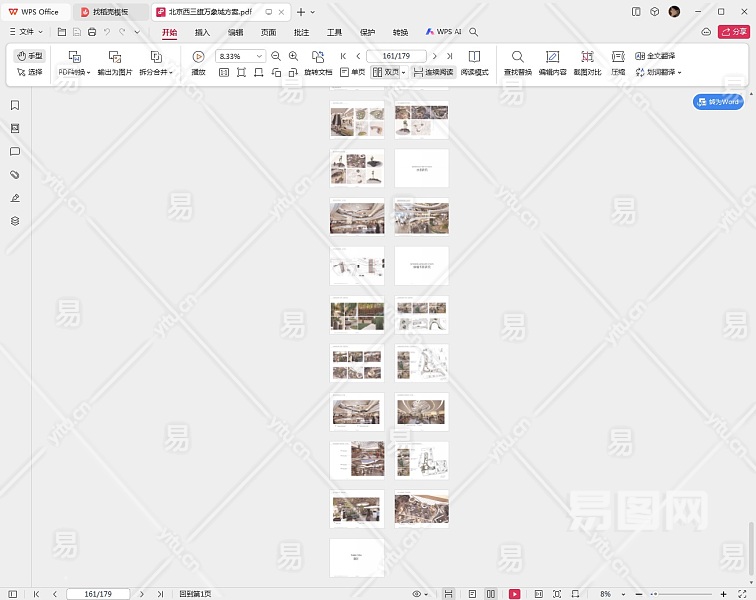Expand the PDF转换 dropdown
This screenshot has height=600, width=756.
pos(74,73)
